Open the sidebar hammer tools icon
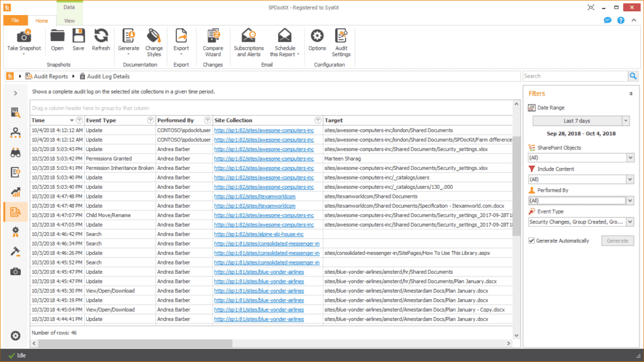The height and width of the screenshot is (362, 644). [x=16, y=251]
